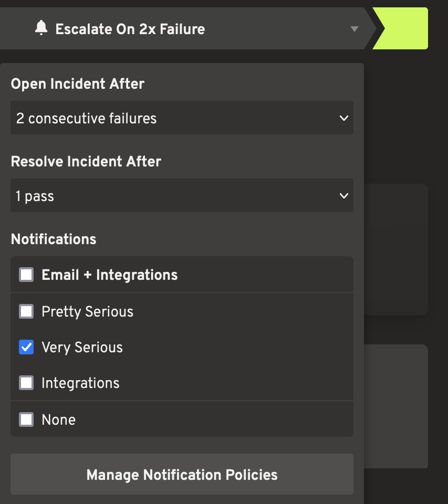The width and height of the screenshot is (448, 504).
Task: Click the Integrations checkbox square icon
Action: point(26,382)
